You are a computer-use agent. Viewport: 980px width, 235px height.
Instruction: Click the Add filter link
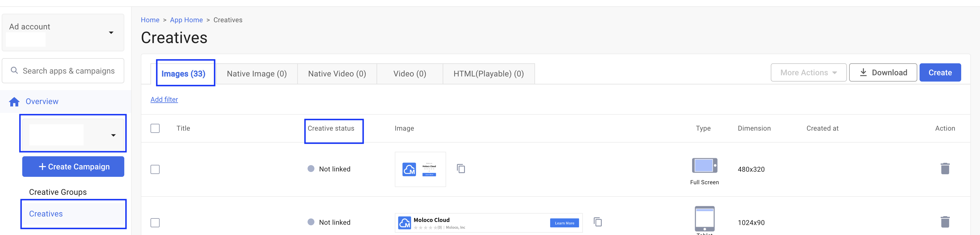164,100
